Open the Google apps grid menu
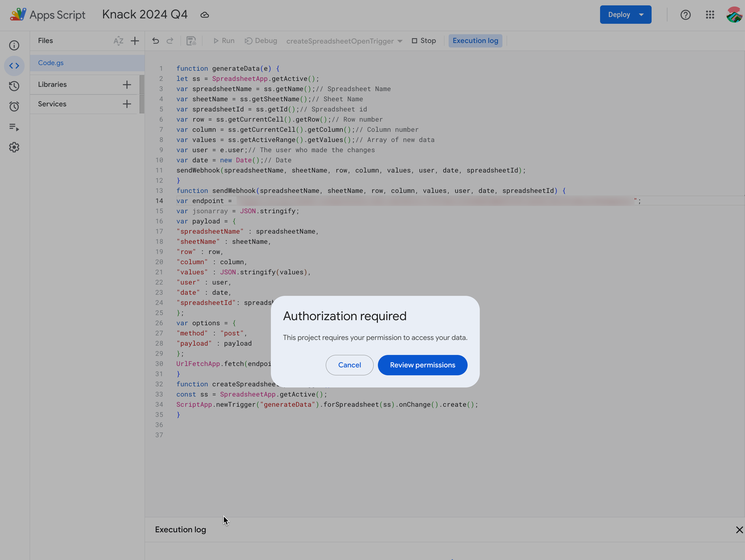The width and height of the screenshot is (745, 560). tap(710, 14)
